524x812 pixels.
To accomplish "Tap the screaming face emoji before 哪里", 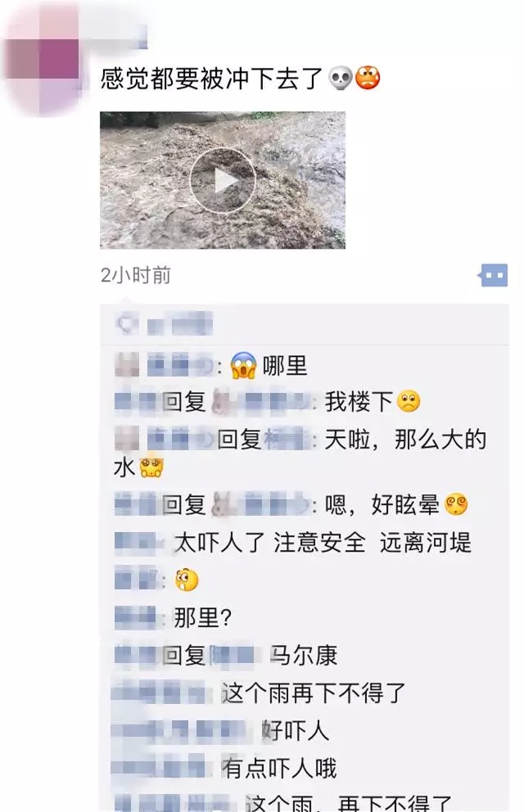I will pos(243,365).
